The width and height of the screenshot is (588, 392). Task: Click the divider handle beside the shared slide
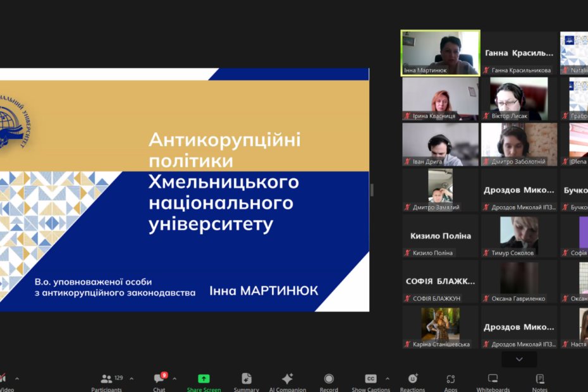(372, 190)
